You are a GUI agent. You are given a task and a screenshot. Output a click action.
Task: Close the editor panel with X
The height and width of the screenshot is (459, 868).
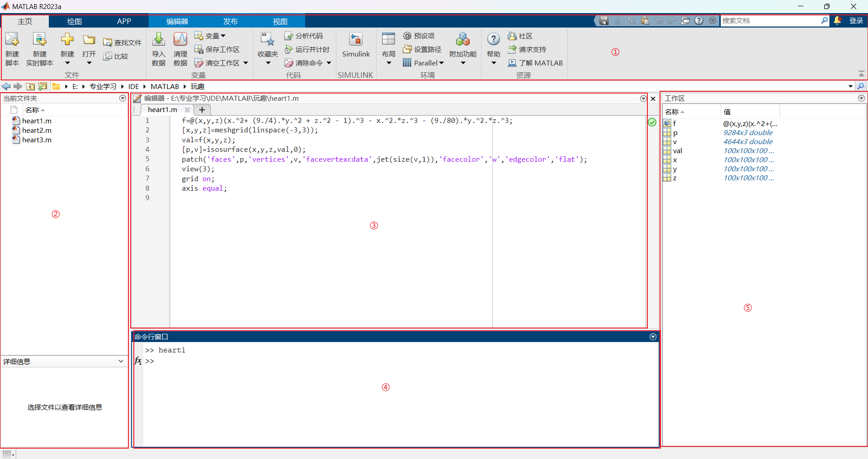tap(653, 98)
